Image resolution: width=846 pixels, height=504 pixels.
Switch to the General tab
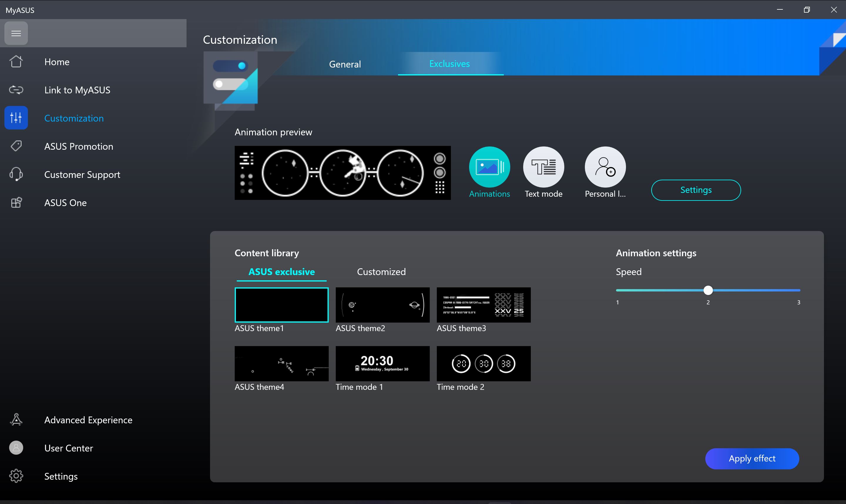point(345,64)
